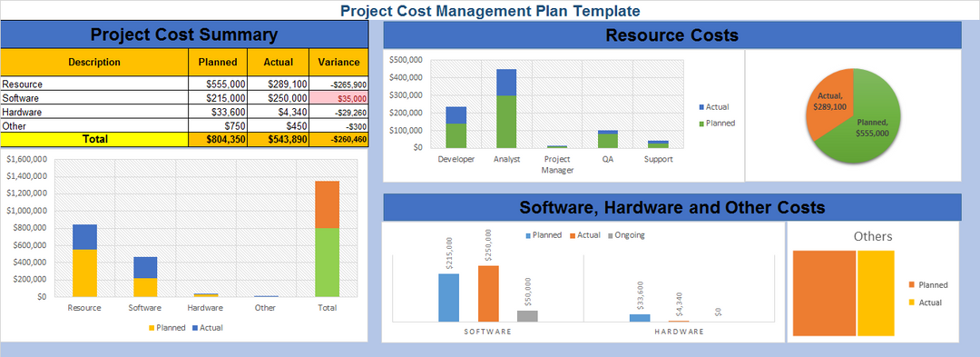
Task: Select the $750 planned other cell
Action: pos(218,125)
